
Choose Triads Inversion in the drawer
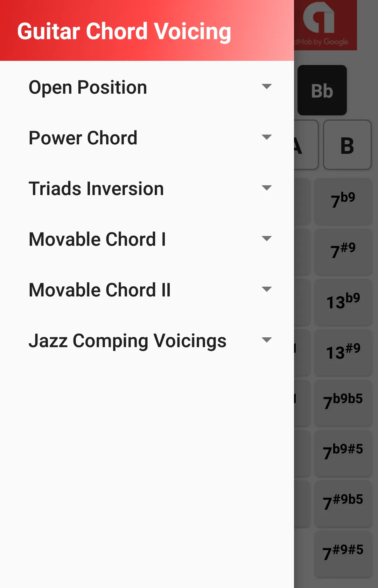147,188
